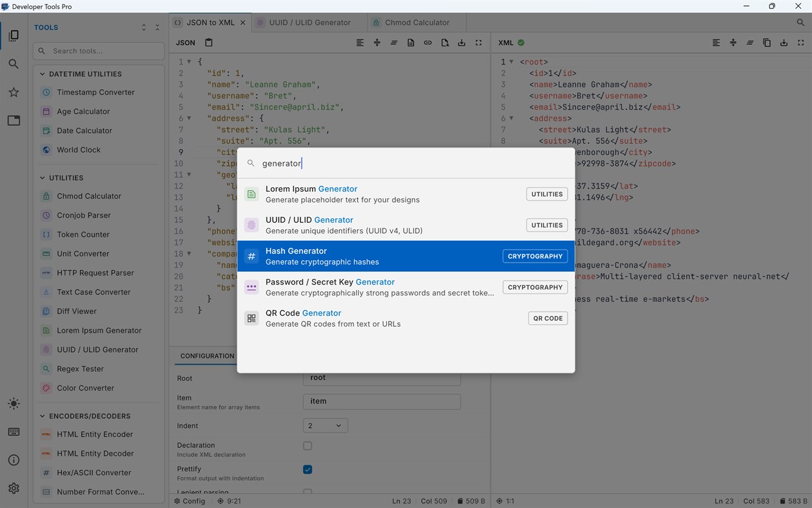Click the Config button in the status bar
This screenshot has width=812, height=508.
189,501
